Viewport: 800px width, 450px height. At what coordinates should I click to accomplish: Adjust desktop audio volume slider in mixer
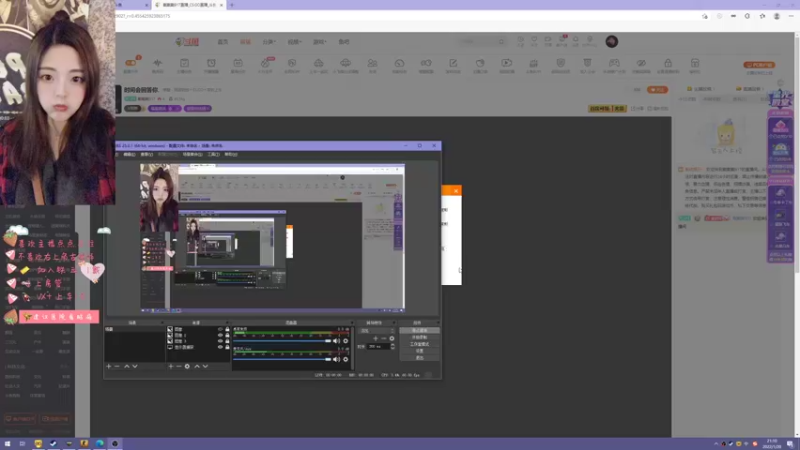(282, 341)
